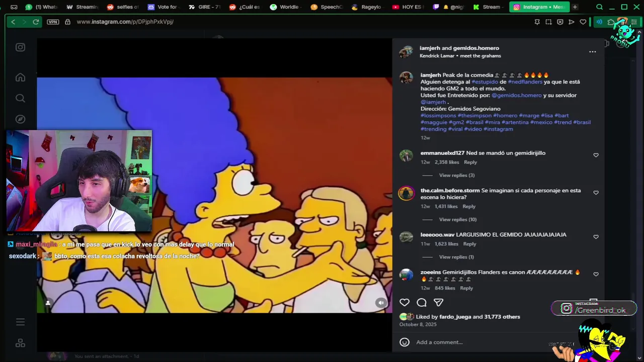Image resolution: width=644 pixels, height=362 pixels.
Task: Open the browser tab search magnifier
Action: [599, 7]
